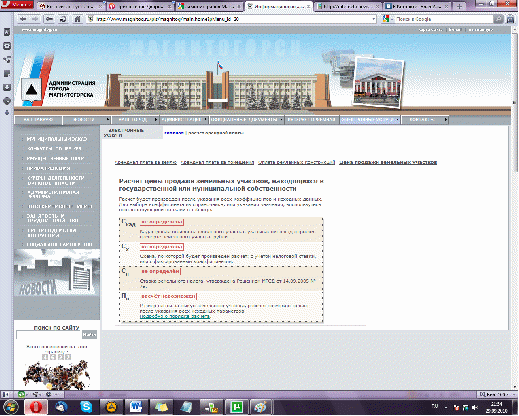The image size is (519, 416).
Task: Expand the last site navigation menu item with an arrow
Action: 425,119
